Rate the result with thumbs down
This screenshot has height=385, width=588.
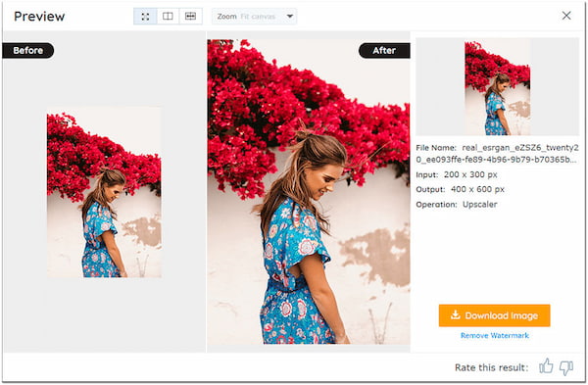point(566,367)
